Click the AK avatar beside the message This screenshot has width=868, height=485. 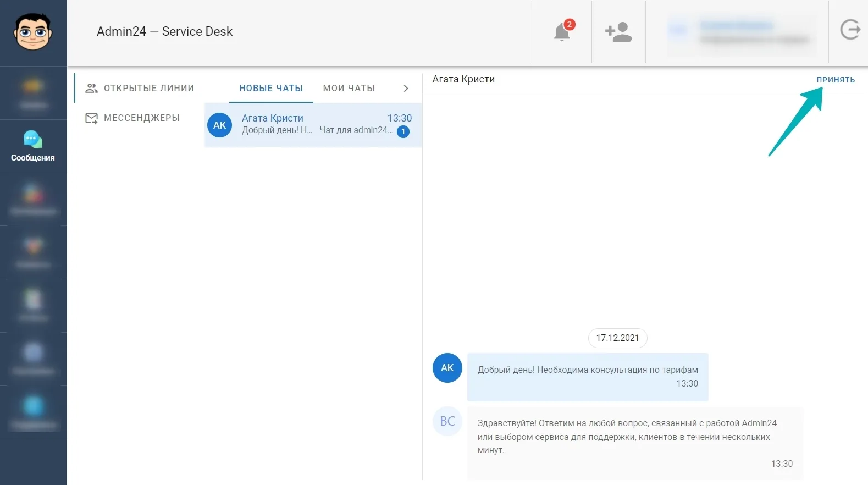pos(447,368)
